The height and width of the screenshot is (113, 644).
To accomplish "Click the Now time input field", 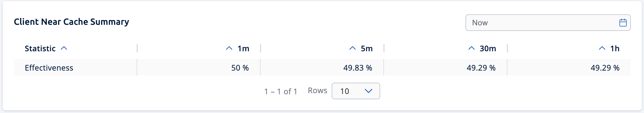I will pos(540,23).
